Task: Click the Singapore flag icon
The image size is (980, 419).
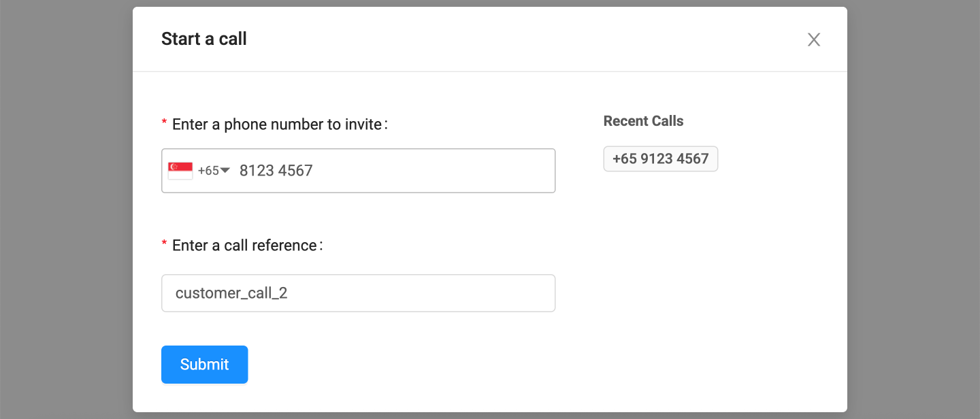Action: pos(180,171)
